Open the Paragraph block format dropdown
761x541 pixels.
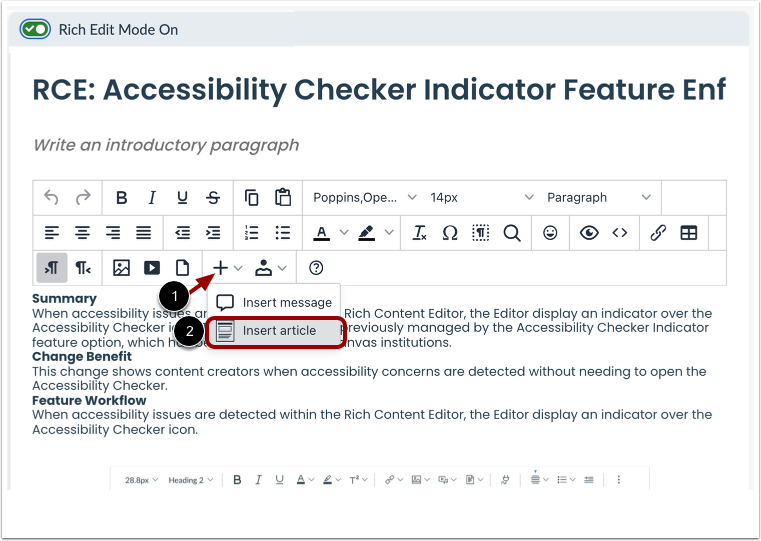[x=598, y=197]
